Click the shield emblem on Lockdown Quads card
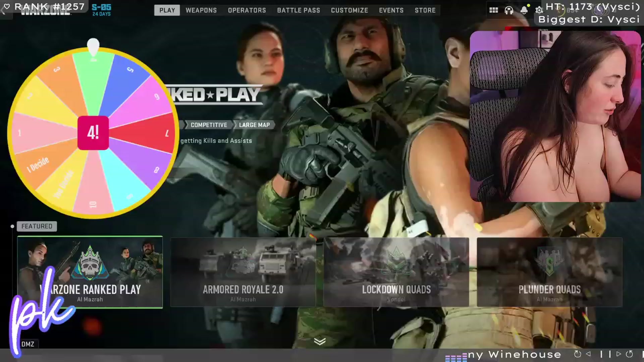The height and width of the screenshot is (362, 644). pyautogui.click(x=396, y=261)
